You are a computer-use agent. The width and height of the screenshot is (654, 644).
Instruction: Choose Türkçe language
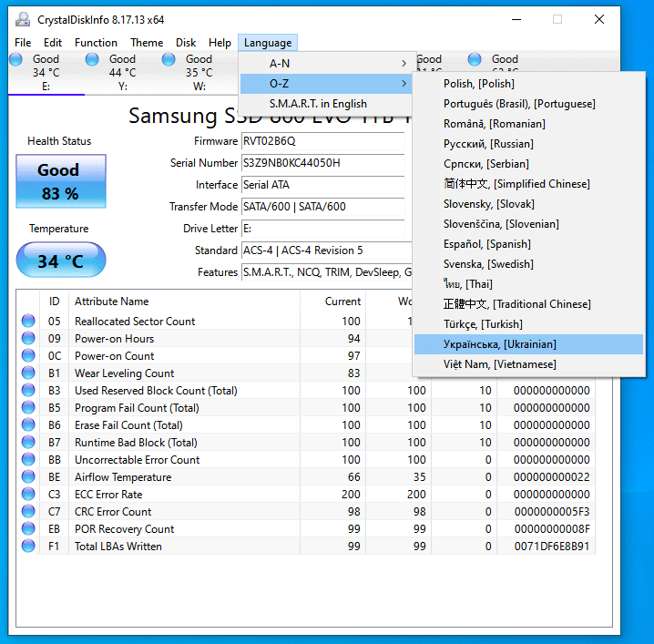click(528, 323)
